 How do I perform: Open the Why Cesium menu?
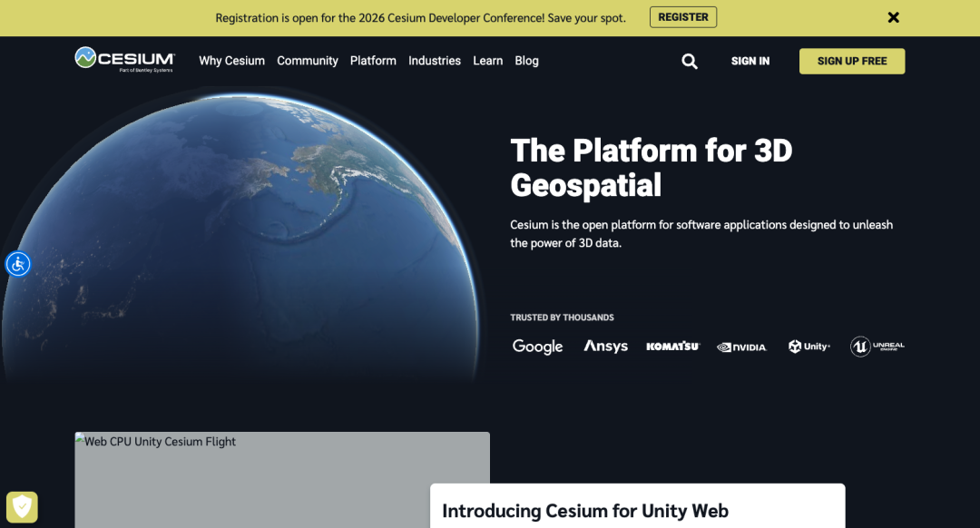pyautogui.click(x=232, y=61)
